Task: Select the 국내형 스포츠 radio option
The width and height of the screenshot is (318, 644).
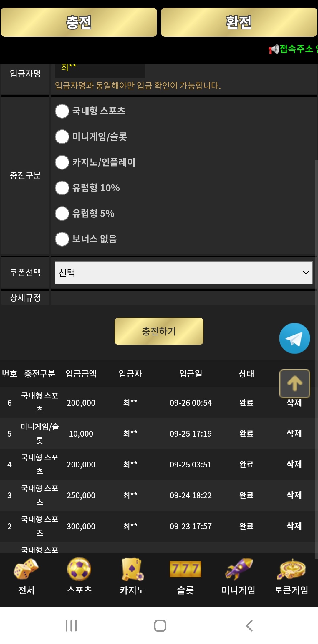Action: pyautogui.click(x=62, y=111)
